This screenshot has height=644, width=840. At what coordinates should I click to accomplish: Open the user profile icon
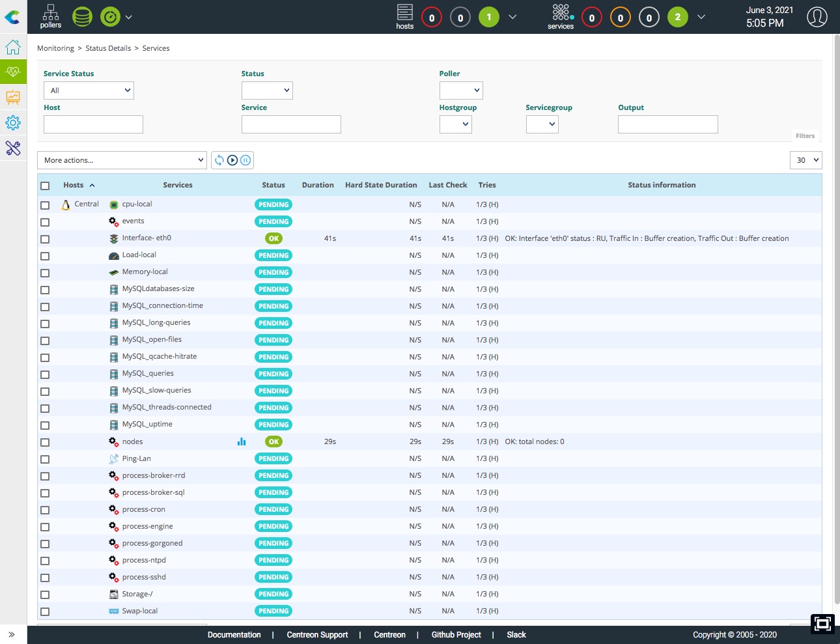817,17
